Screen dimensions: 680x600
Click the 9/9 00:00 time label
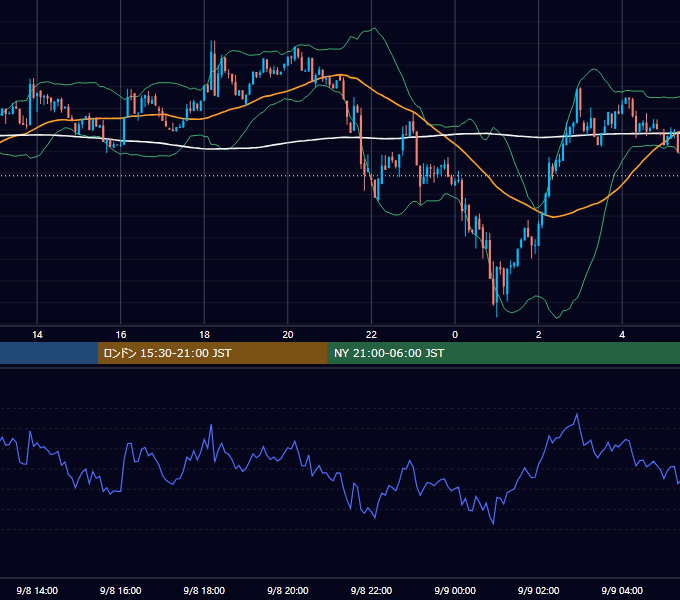[455, 590]
